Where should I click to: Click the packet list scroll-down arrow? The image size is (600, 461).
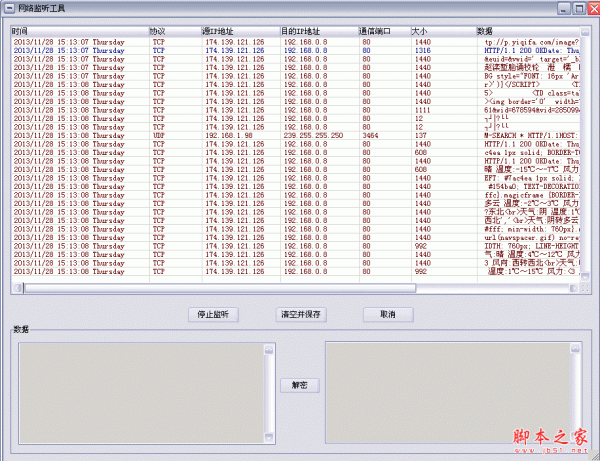tap(585, 276)
